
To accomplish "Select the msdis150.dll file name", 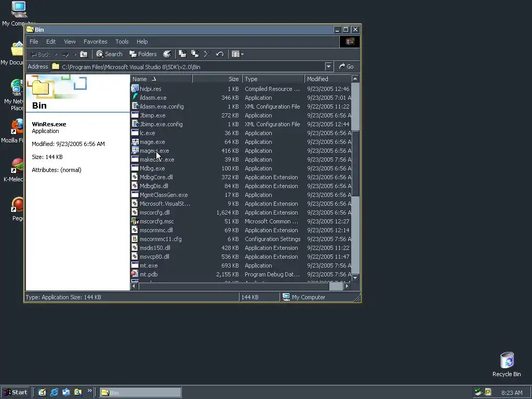I will 155,248.
